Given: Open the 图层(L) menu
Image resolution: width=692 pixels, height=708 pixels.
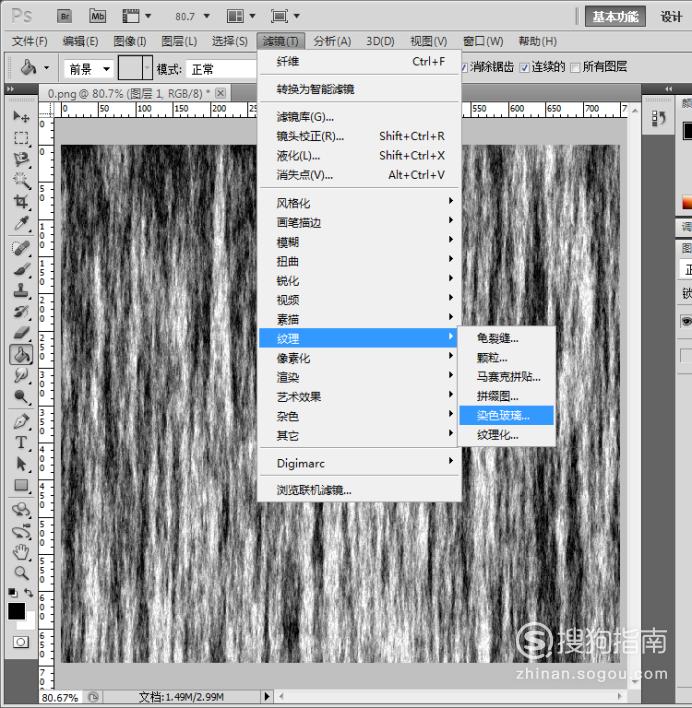Looking at the screenshot, I should tap(179, 42).
